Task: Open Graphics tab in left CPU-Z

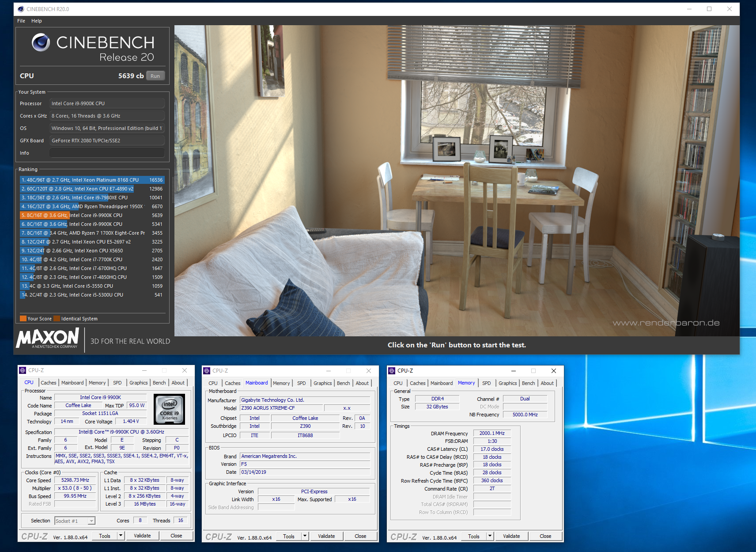Action: coord(139,383)
